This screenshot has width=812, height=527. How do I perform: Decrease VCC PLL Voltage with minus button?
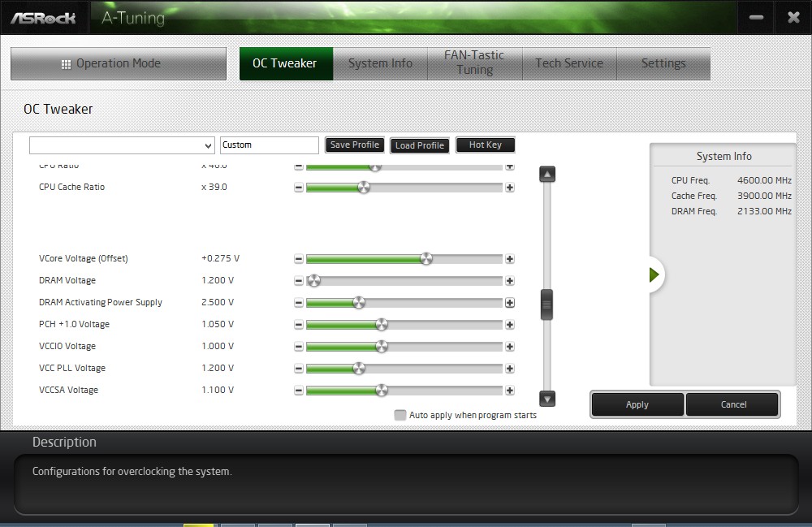pos(298,369)
